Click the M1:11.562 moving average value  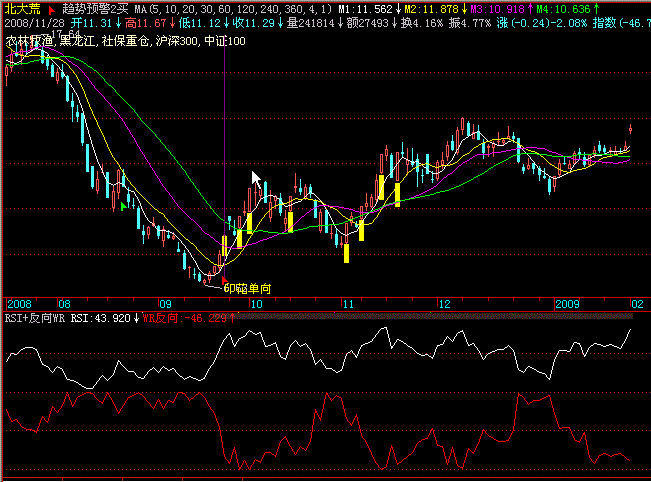[x=366, y=9]
